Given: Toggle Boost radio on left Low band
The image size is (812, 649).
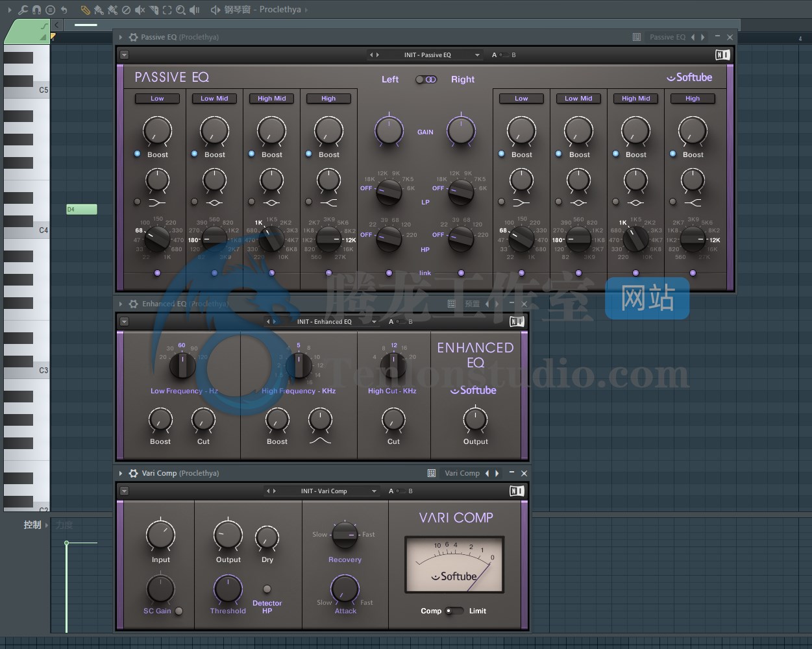Looking at the screenshot, I should coord(138,154).
